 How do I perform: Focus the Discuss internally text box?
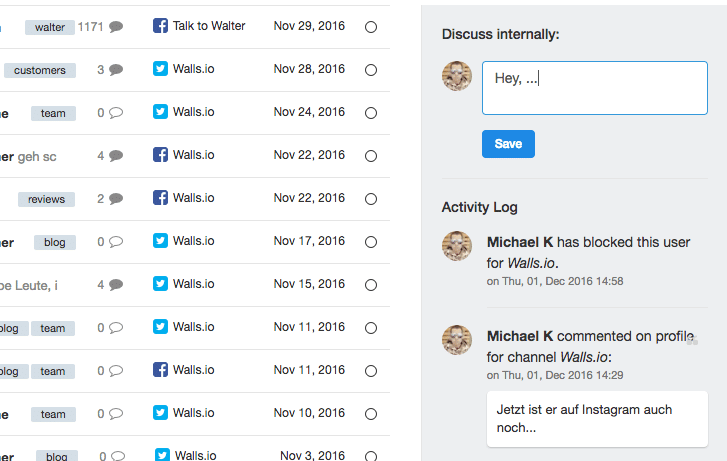coord(595,88)
